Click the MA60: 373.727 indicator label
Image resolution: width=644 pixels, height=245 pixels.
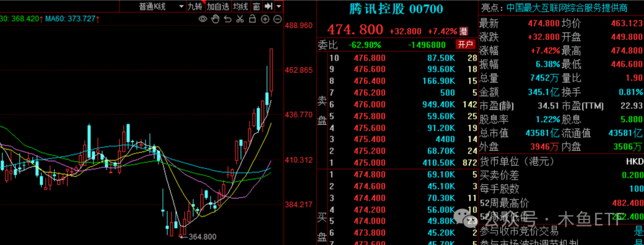click(72, 19)
